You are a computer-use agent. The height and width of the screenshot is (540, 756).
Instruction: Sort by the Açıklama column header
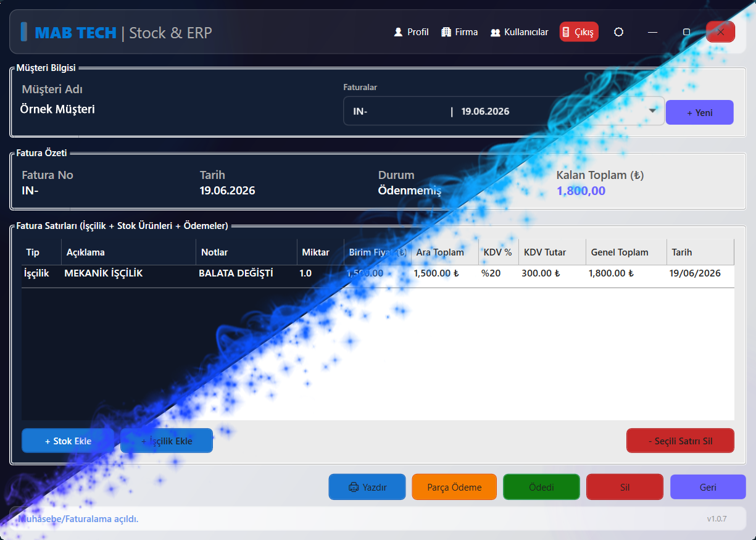point(128,252)
